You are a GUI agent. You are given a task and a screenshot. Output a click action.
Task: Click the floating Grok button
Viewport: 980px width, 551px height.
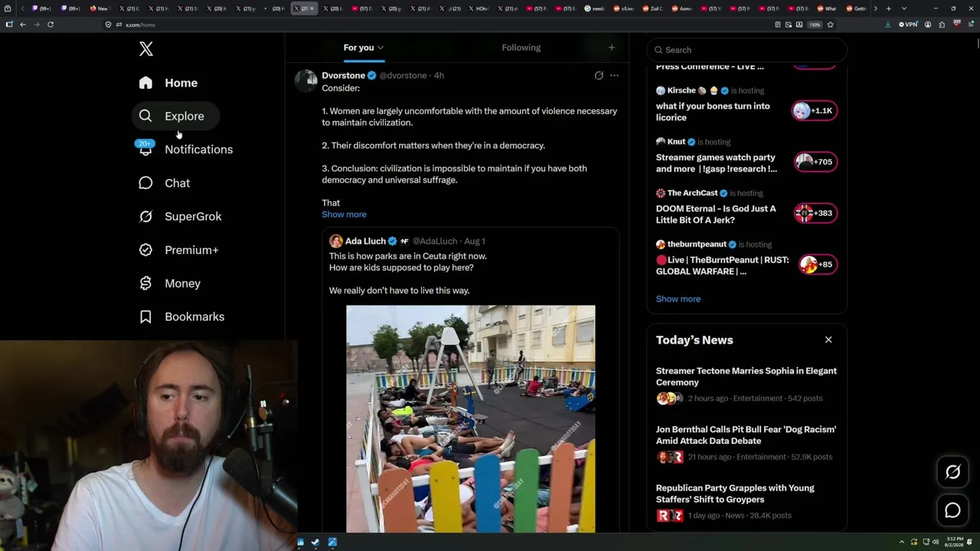click(952, 472)
